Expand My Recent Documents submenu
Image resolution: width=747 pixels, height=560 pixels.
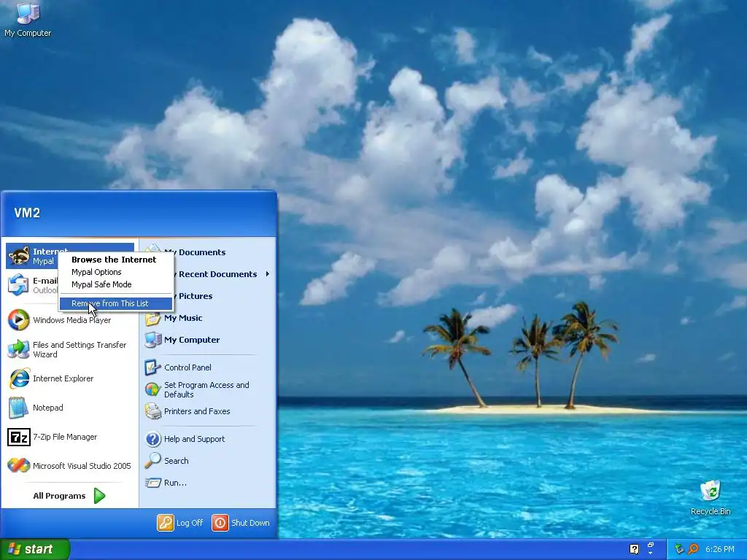(x=208, y=274)
